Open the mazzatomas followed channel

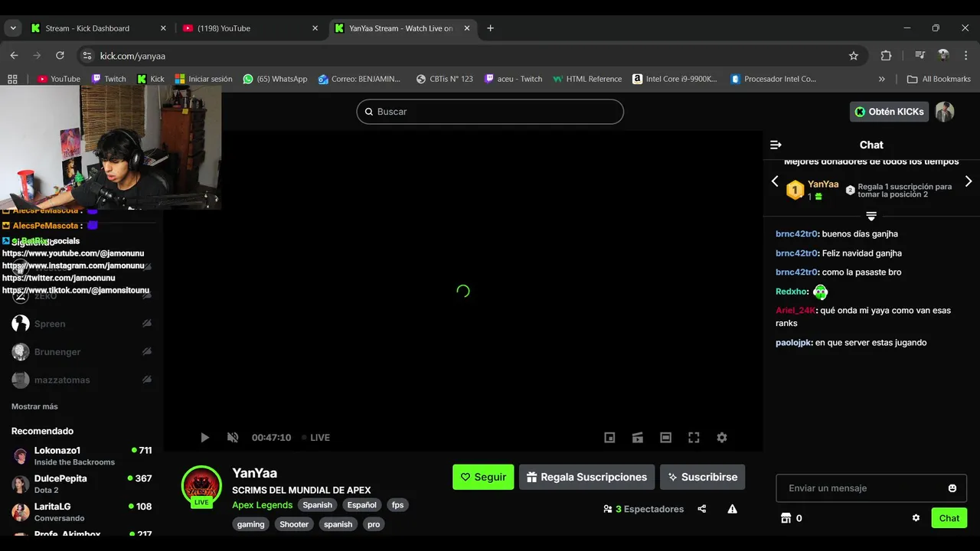pyautogui.click(x=81, y=380)
